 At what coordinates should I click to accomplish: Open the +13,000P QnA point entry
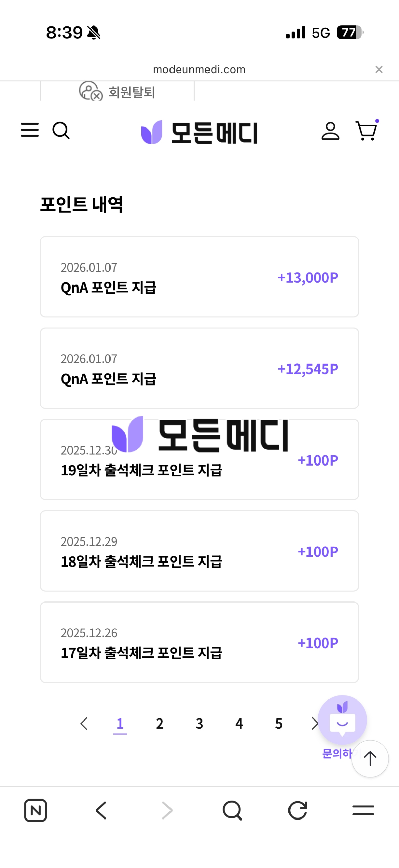tap(199, 277)
